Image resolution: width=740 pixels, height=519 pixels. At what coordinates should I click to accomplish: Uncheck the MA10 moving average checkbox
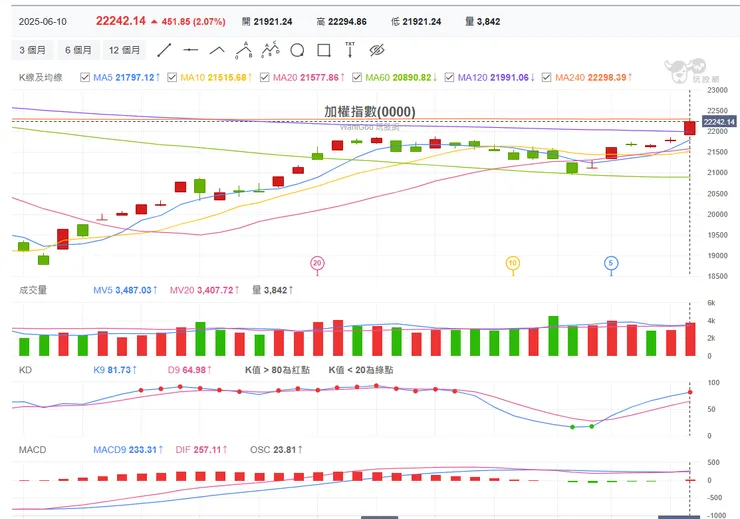172,77
